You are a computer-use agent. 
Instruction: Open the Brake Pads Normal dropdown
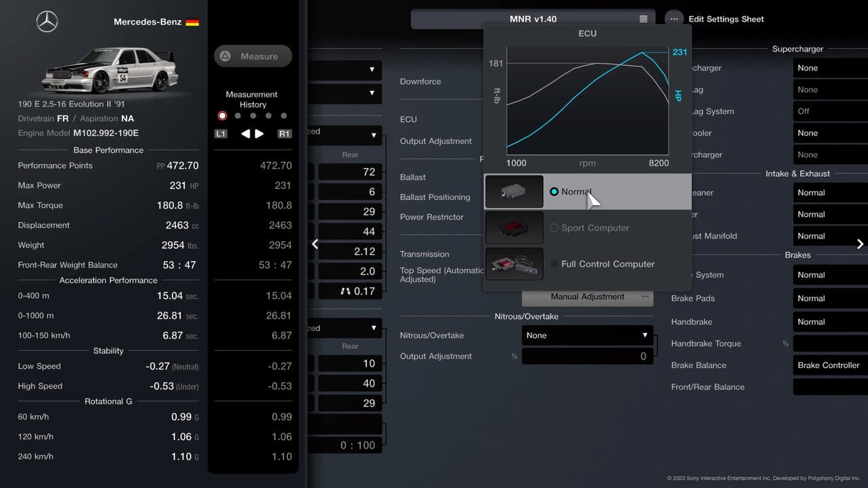[x=831, y=298]
